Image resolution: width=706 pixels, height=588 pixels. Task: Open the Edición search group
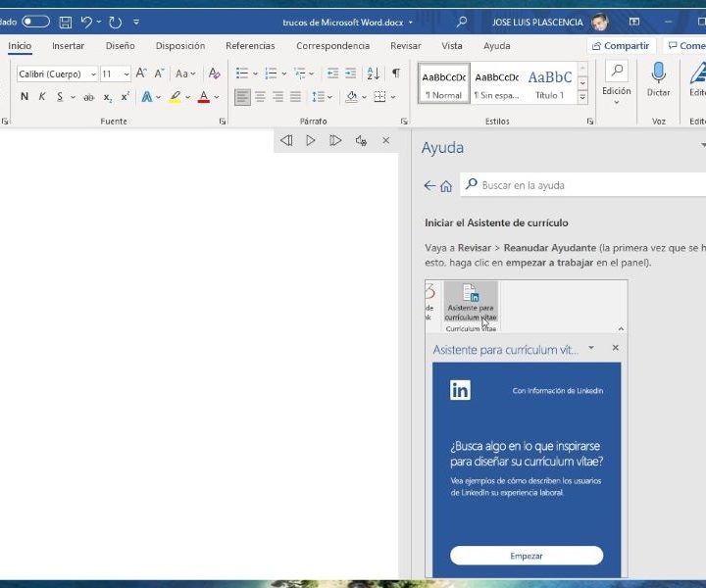617,83
